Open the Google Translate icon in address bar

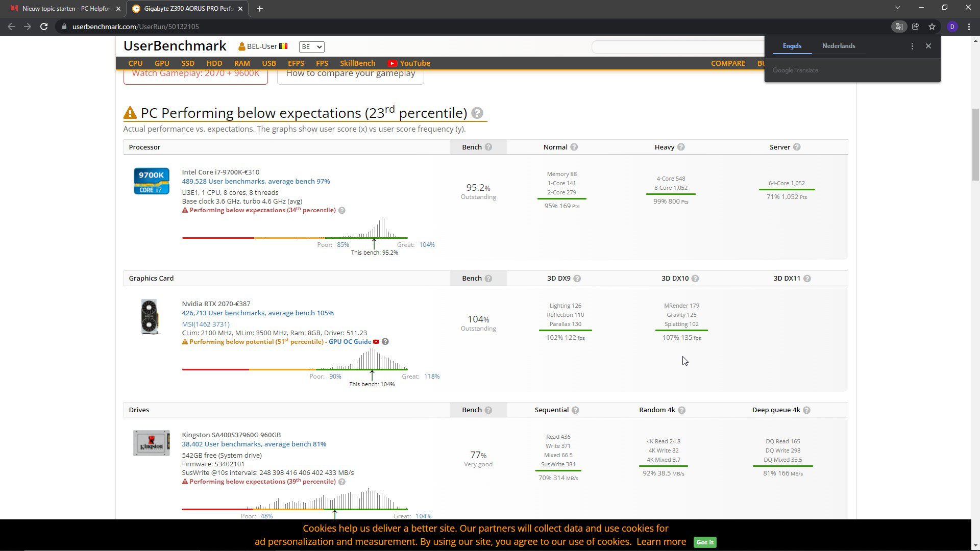coord(899,27)
